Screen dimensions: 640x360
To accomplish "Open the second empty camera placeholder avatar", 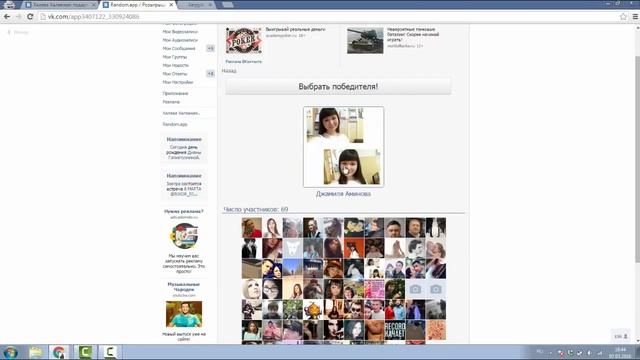I will [x=436, y=289].
